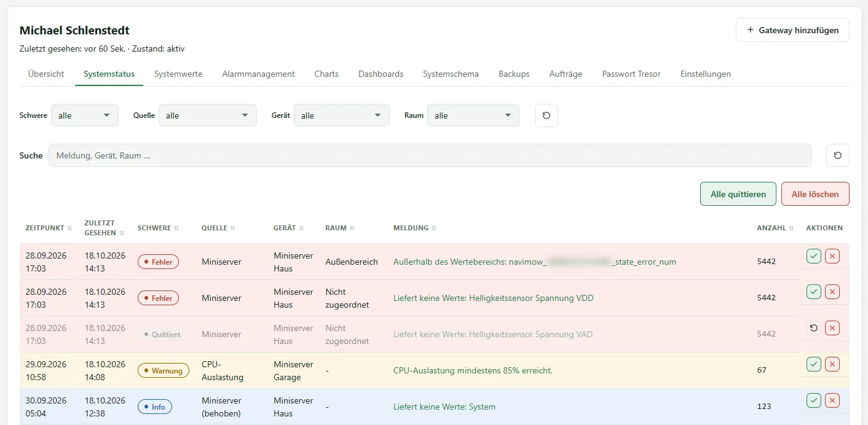
Task: Click the Außenbereich room cell
Action: [352, 262]
